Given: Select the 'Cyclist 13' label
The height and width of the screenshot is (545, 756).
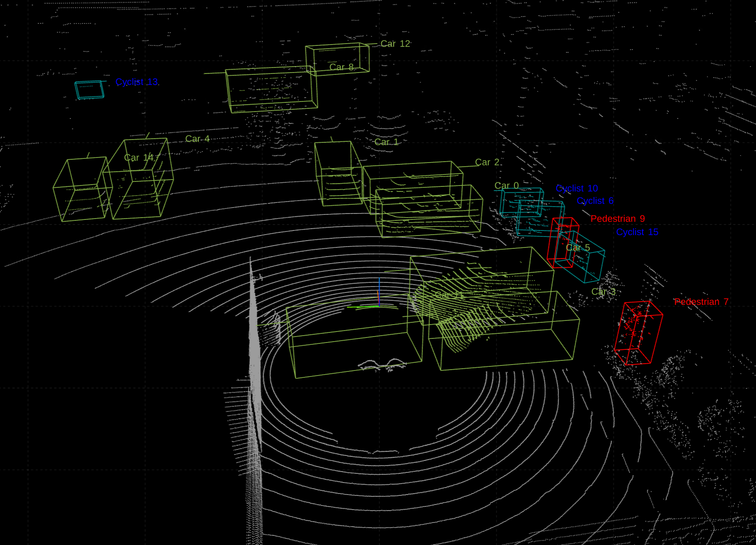Looking at the screenshot, I should coord(136,82).
